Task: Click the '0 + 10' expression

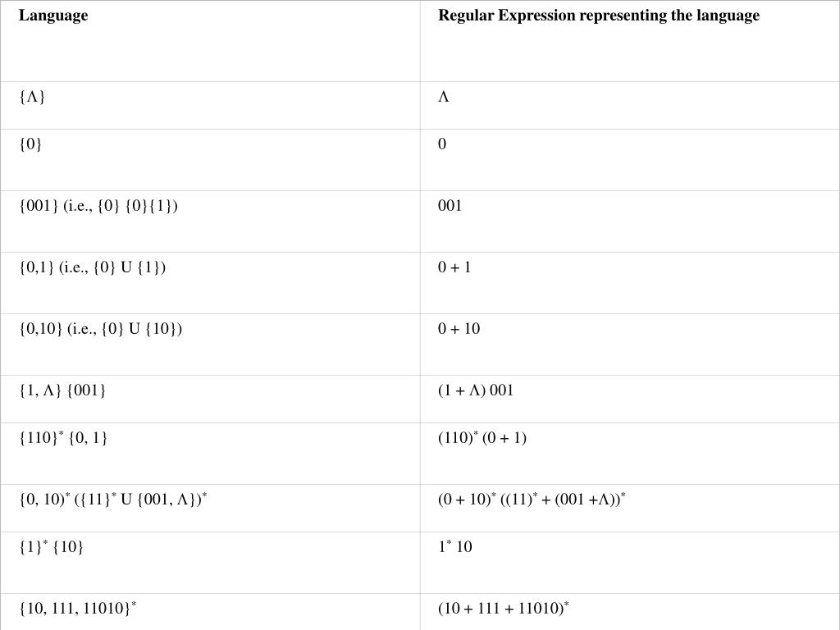Action: click(x=459, y=329)
